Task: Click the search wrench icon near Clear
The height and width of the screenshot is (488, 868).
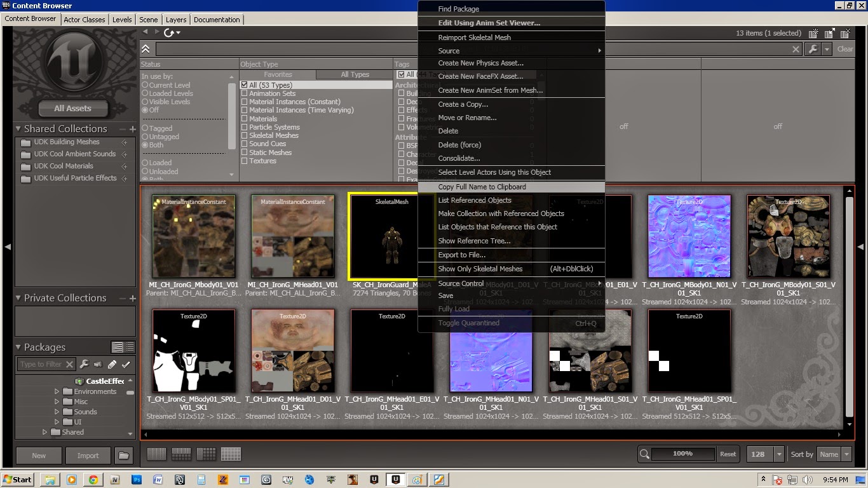Action: 813,49
